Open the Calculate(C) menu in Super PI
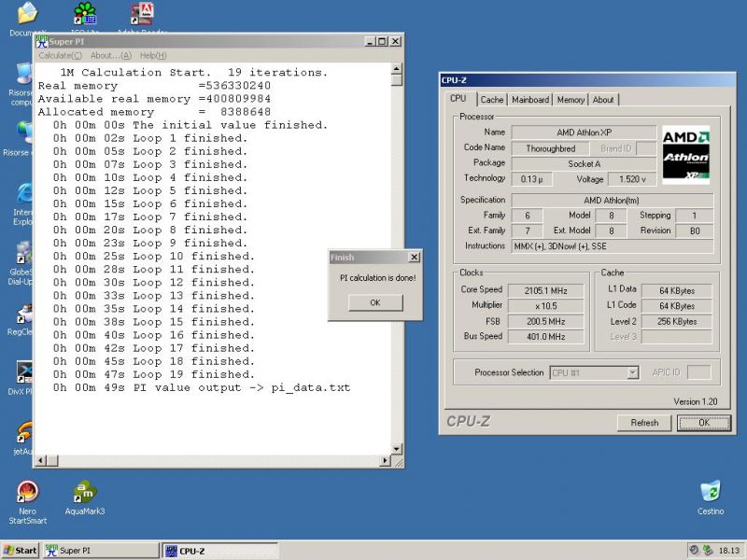Screen dimensions: 747x560 [x=60, y=56]
